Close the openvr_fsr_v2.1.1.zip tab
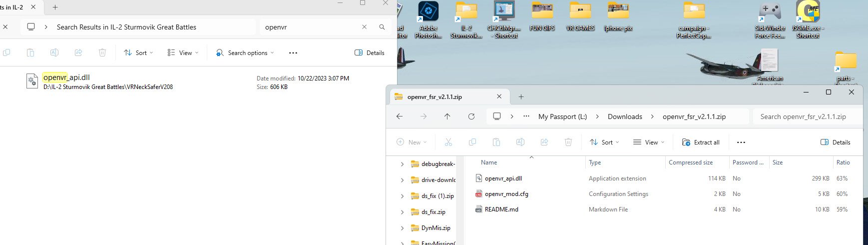The image size is (868, 245). point(499,97)
